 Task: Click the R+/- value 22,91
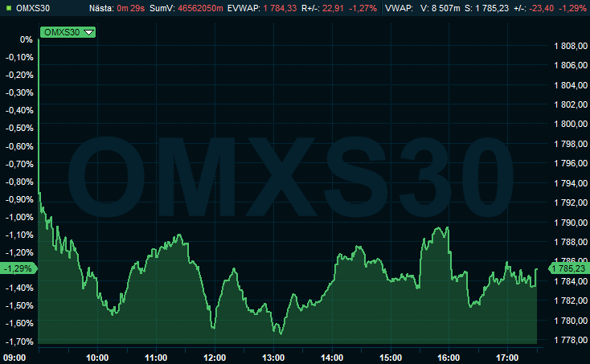click(x=333, y=8)
